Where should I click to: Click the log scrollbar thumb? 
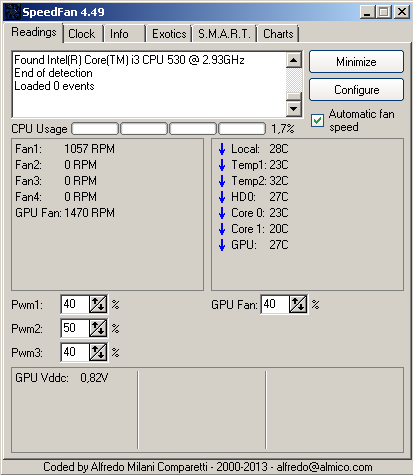[x=294, y=96]
